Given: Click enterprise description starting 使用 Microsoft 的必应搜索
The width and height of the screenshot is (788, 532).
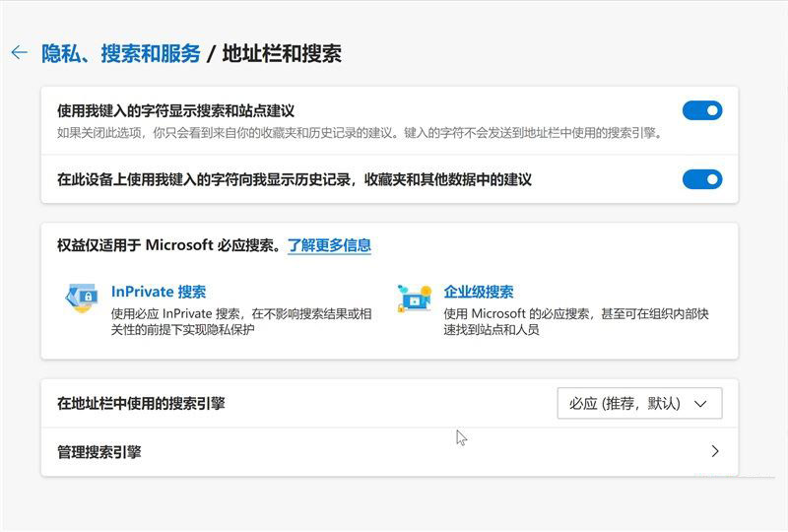Looking at the screenshot, I should [576, 321].
